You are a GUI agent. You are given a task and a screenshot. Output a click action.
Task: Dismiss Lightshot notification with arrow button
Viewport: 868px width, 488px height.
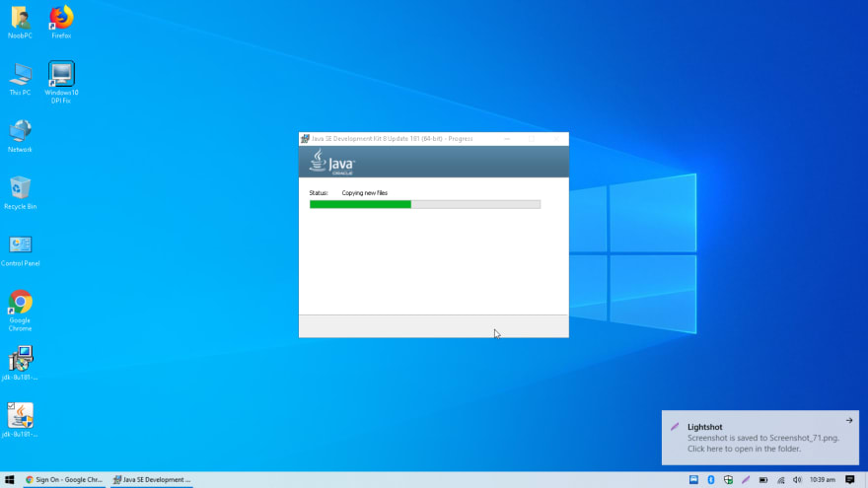click(x=849, y=421)
